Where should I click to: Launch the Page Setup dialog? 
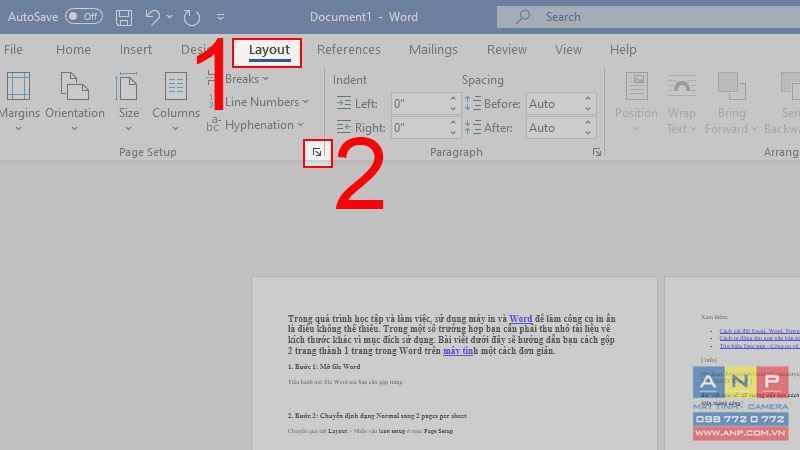[317, 152]
